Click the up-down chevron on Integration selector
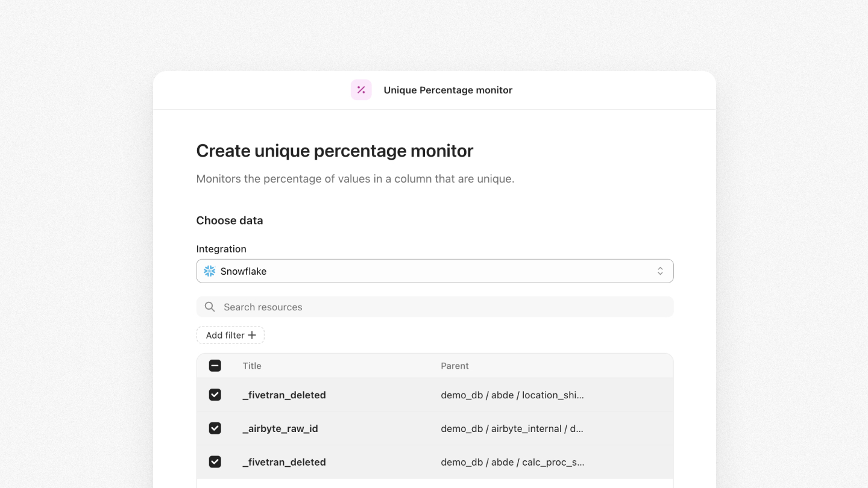This screenshot has width=868, height=488. coord(660,271)
